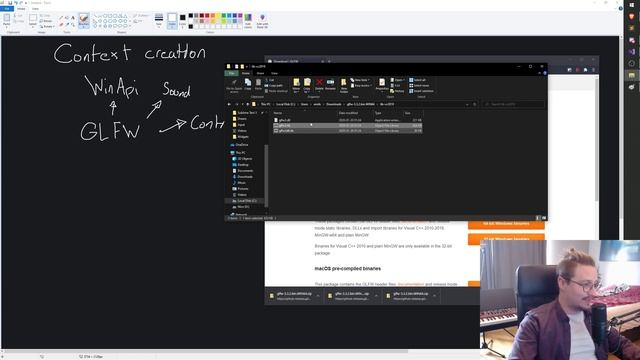Pick the black color in Paint palette
640x360 pixels.
(x=191, y=16)
